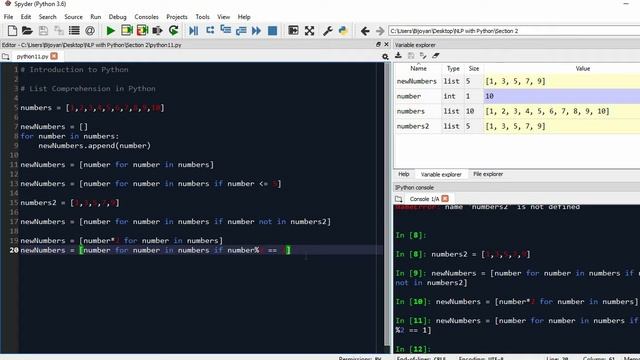The image size is (640, 360).
Task: Close the python11.py tab
Action: point(54,56)
